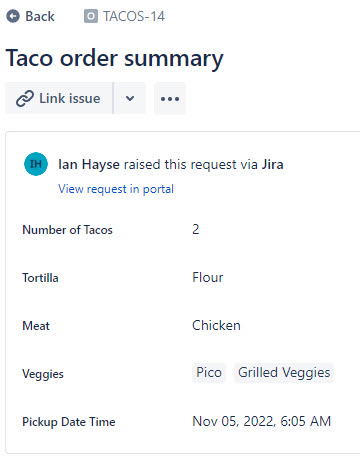Open the TACOS-14 issue key link

coord(134,16)
